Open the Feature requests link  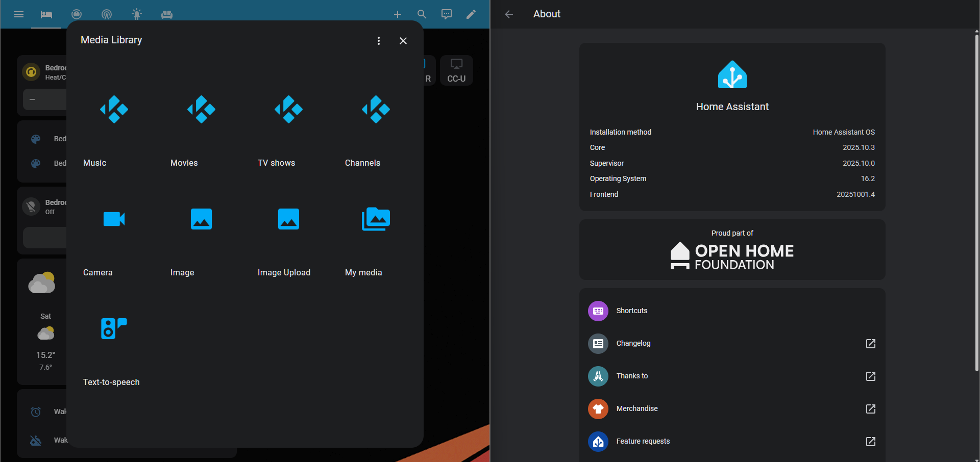coord(732,442)
